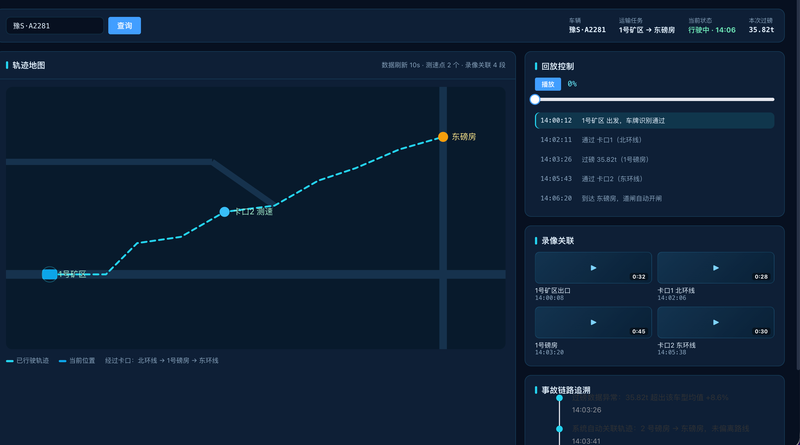Start playback with the 播放 button

pyautogui.click(x=548, y=84)
